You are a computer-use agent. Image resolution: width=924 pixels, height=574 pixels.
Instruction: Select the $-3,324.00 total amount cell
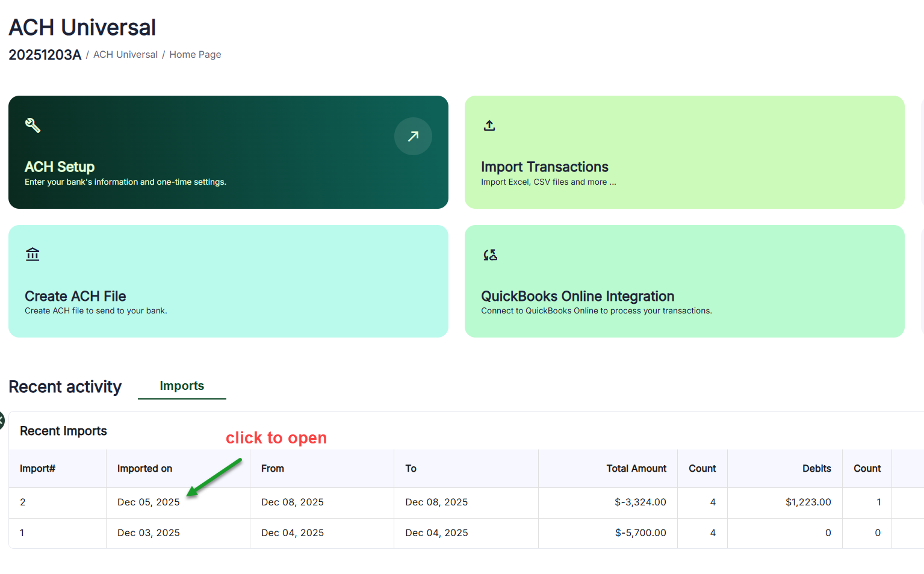click(640, 502)
